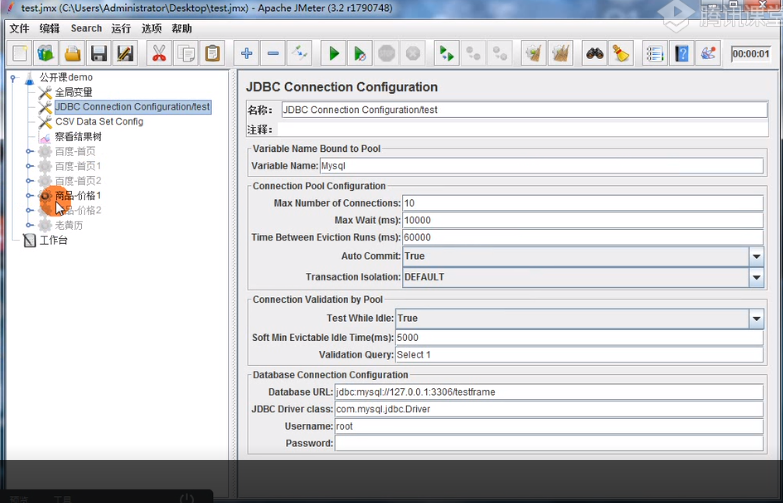
Task: Click Soft Min Evictable Idle Time field
Action: pos(579,338)
